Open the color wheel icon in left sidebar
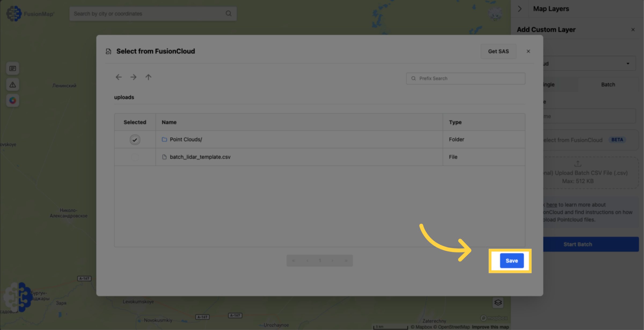 point(13,101)
